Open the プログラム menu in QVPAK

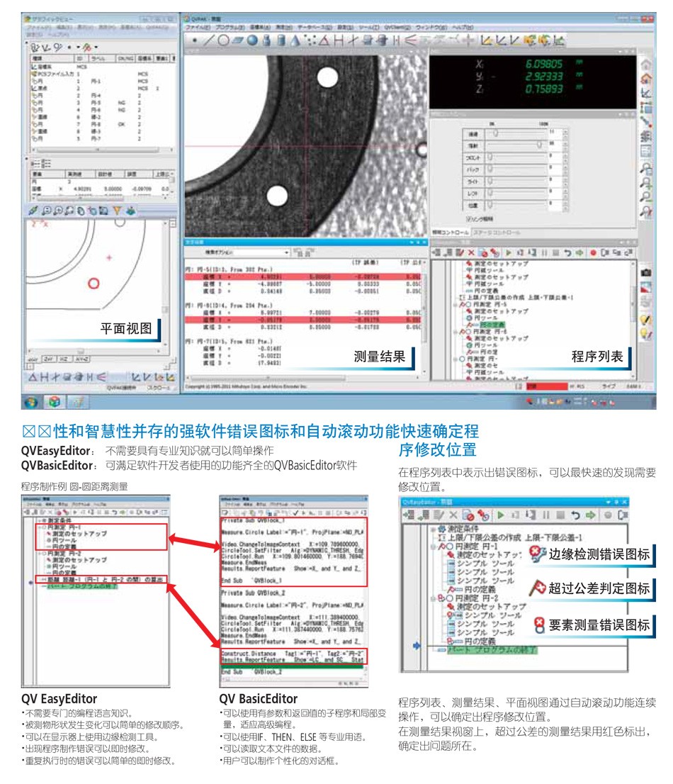coord(230,28)
